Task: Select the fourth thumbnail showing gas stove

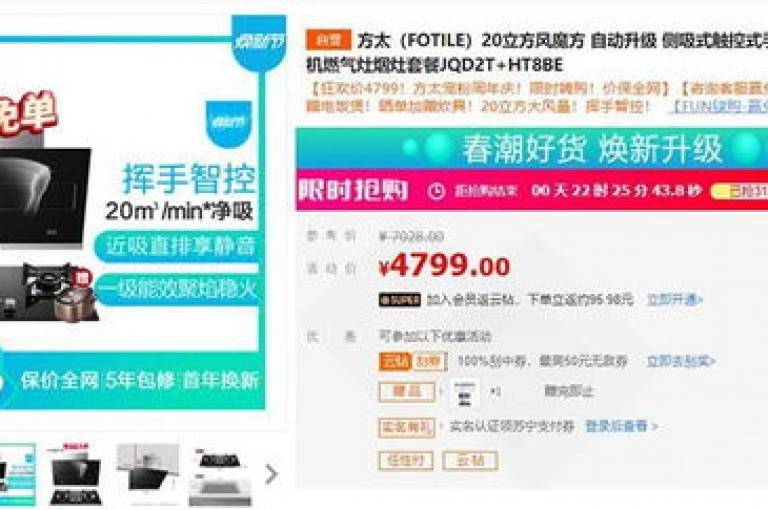Action: 220,474
